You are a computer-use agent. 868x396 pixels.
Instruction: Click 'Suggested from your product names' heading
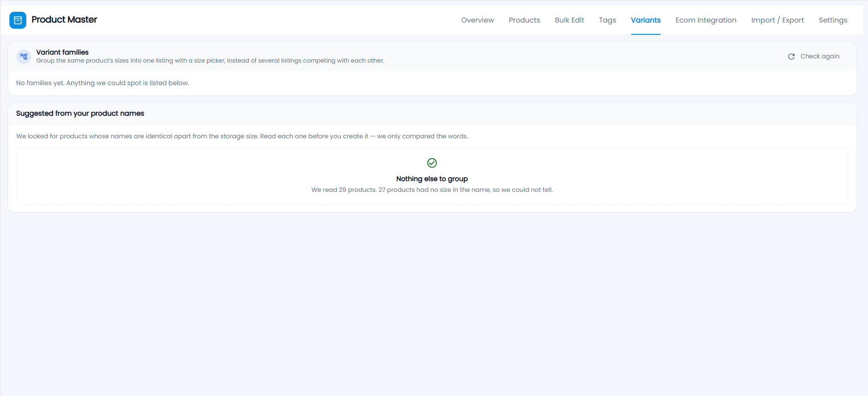click(x=80, y=113)
